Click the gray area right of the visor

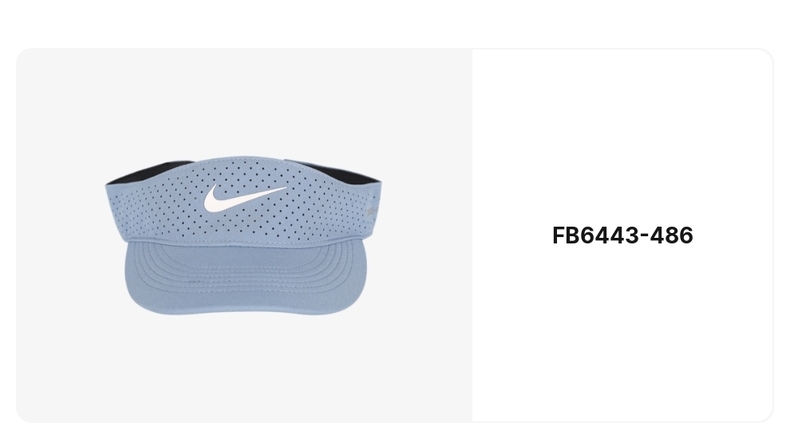(427, 235)
